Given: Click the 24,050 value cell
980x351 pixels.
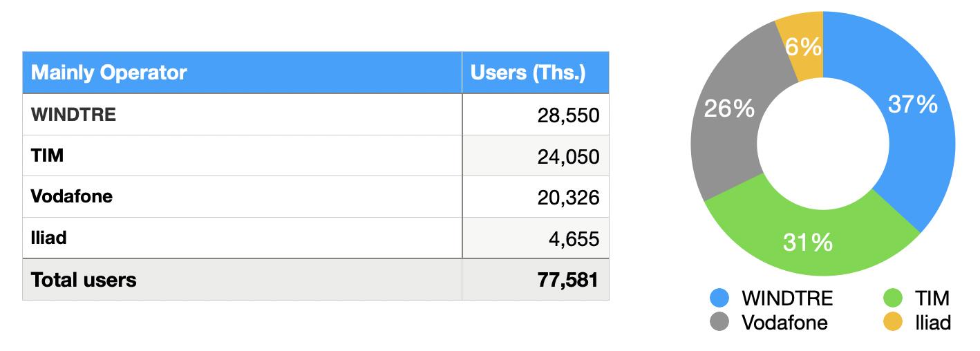Looking at the screenshot, I should pyautogui.click(x=535, y=156).
